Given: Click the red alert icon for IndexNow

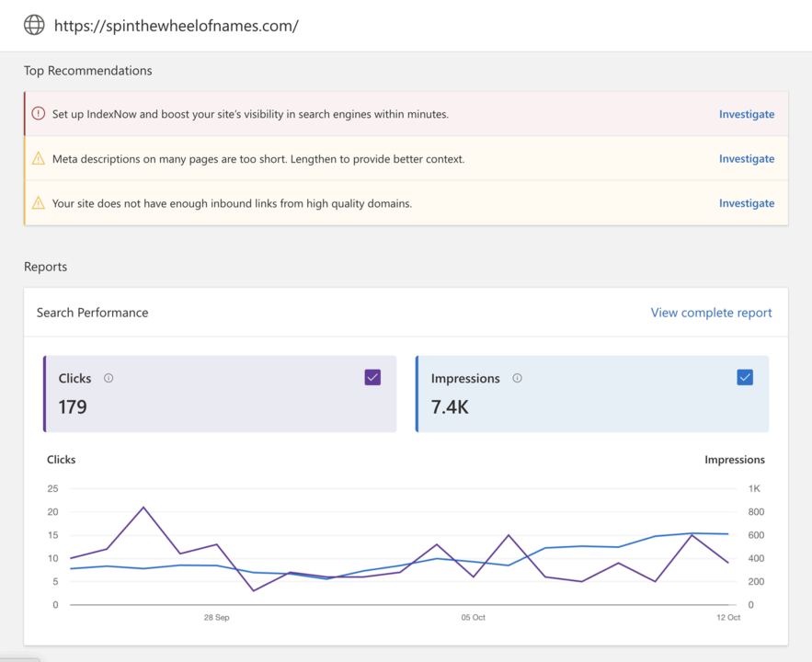Looking at the screenshot, I should tap(38, 114).
